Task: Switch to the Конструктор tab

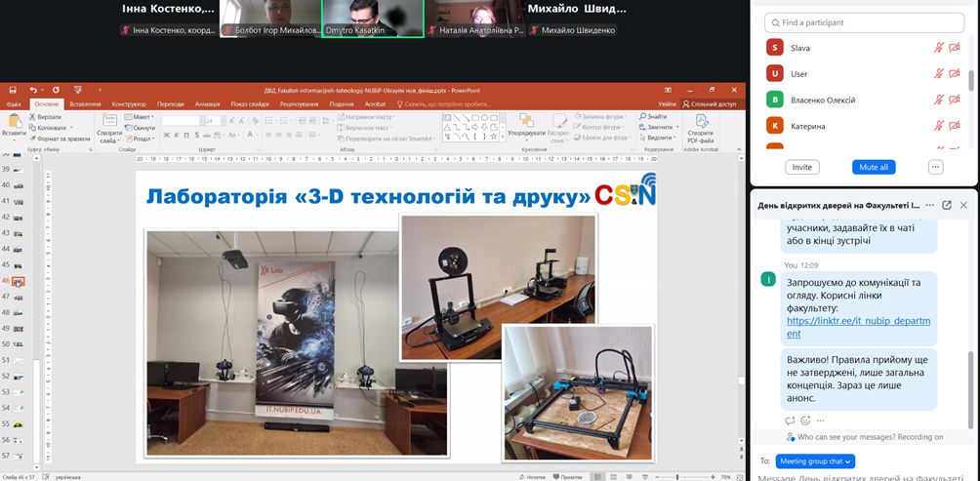Action: (129, 104)
